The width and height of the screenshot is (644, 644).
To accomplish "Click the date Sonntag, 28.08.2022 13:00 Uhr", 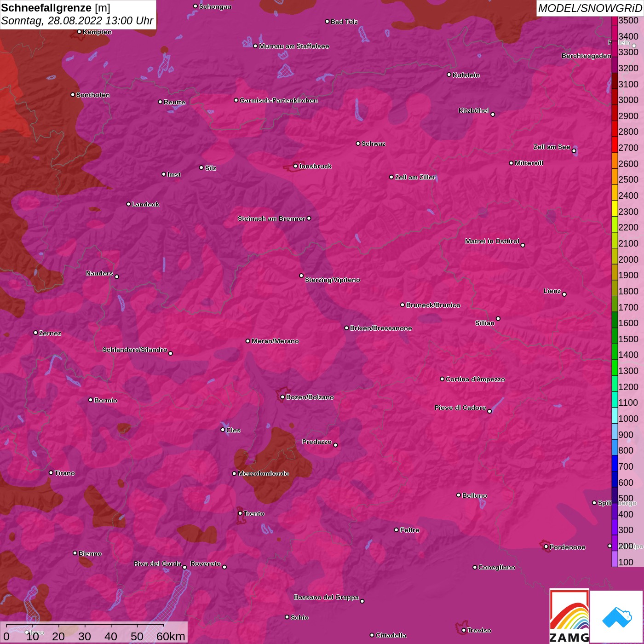I will coord(77,21).
